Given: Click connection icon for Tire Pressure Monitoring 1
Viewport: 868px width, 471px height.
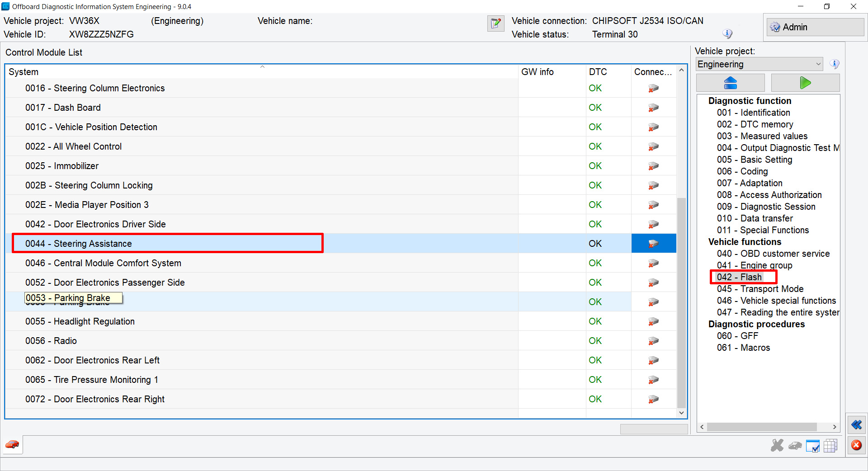Looking at the screenshot, I should [653, 380].
